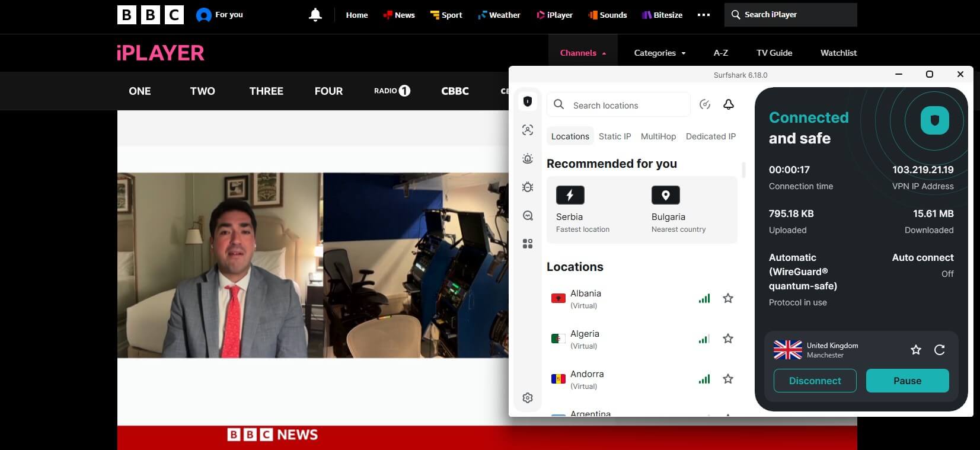
Task: Open Alternative ID icon in Surfshark sidebar
Action: click(x=528, y=130)
